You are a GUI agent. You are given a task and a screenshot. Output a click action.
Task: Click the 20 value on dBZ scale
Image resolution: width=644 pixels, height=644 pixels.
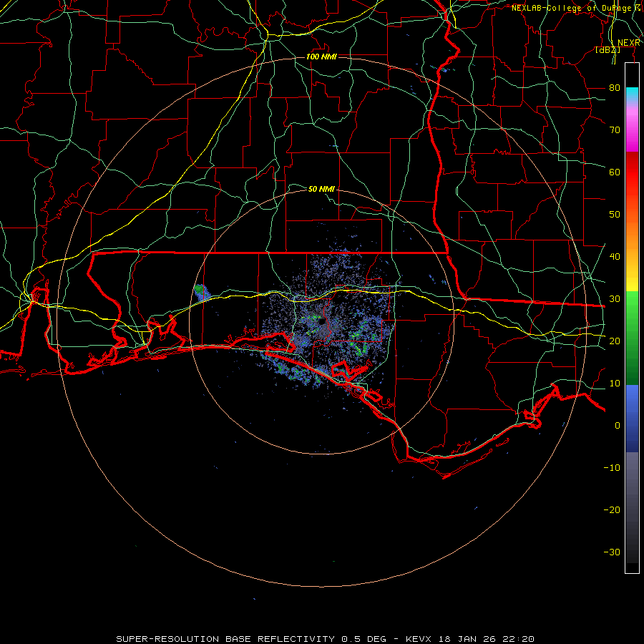[x=615, y=341]
